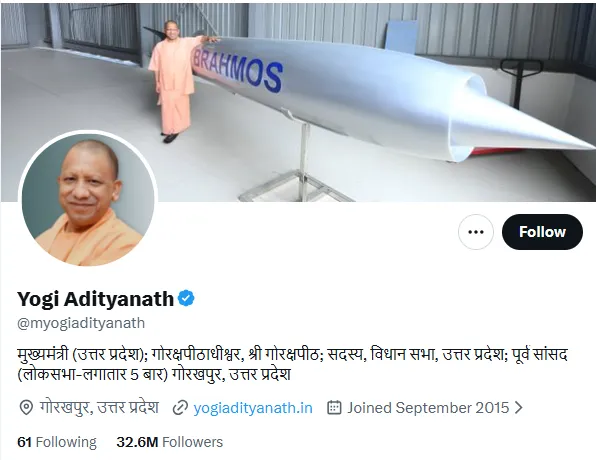
Task: Open the yogiadityanath.in website link
Action: 253,408
